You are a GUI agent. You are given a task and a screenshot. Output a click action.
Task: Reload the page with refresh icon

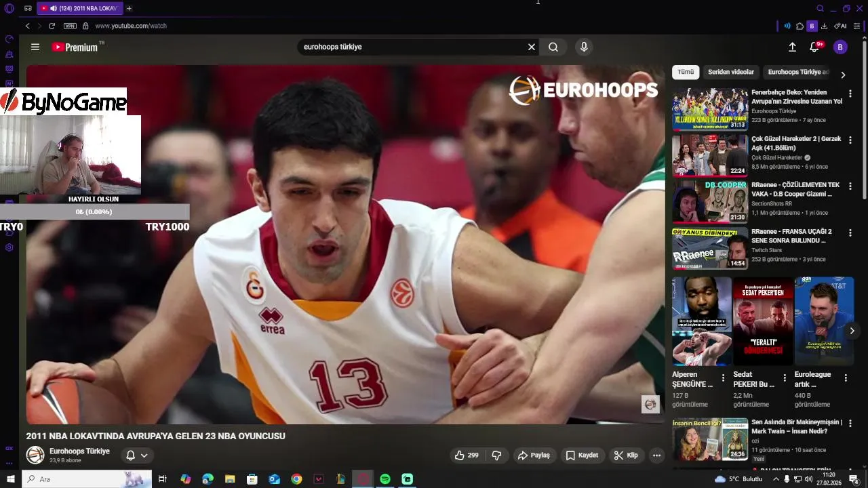52,26
